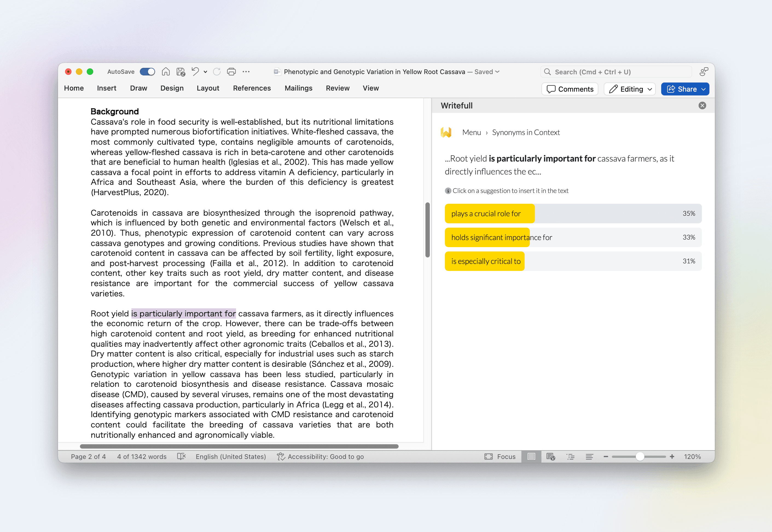The height and width of the screenshot is (532, 772).
Task: Click the Home icon in title bar
Action: [166, 72]
